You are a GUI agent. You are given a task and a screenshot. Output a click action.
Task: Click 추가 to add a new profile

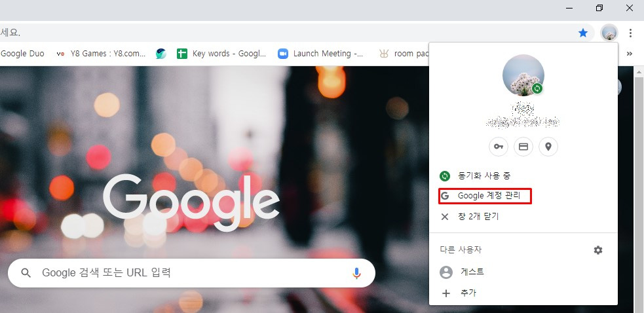tap(523, 293)
